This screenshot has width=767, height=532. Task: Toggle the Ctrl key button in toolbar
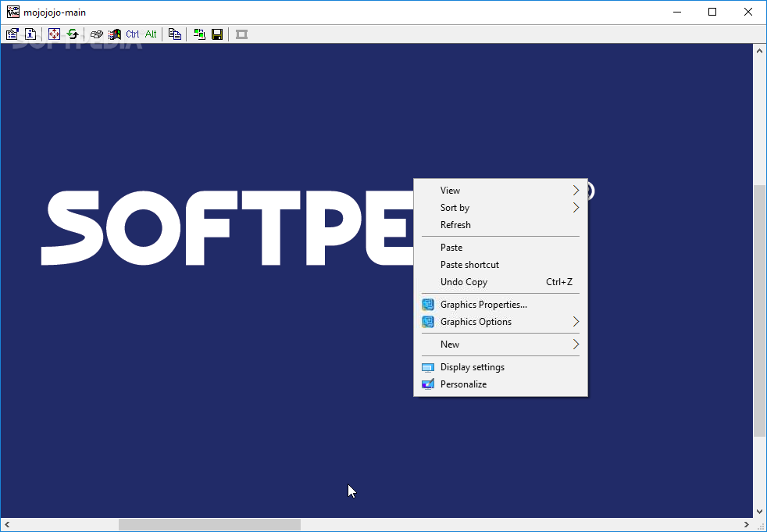tap(133, 34)
